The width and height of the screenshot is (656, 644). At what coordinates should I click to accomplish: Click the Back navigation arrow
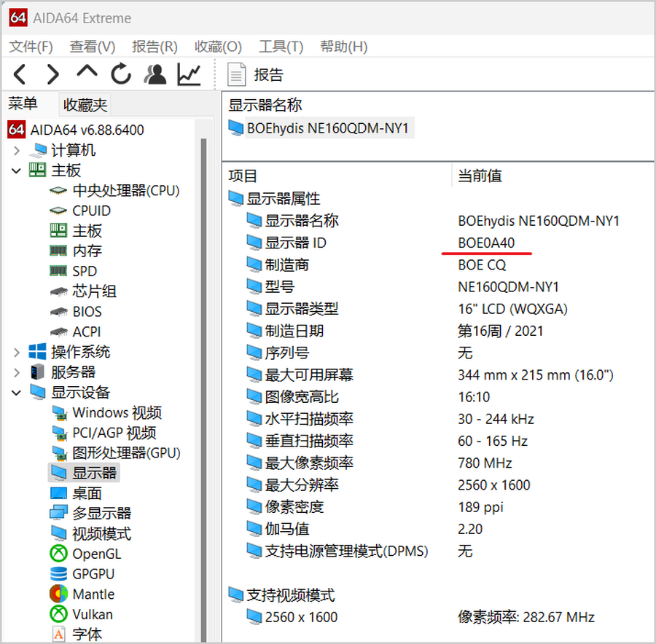[20, 74]
